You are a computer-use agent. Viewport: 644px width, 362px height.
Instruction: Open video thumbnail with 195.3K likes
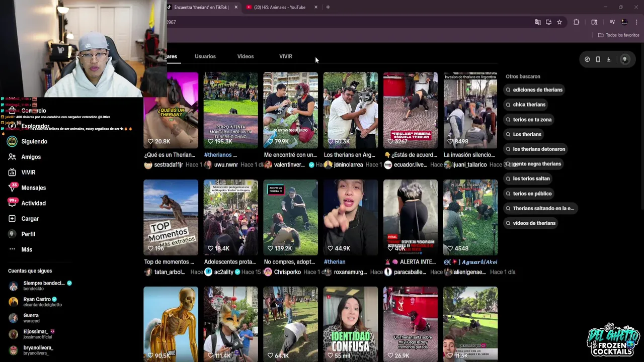coord(231,110)
